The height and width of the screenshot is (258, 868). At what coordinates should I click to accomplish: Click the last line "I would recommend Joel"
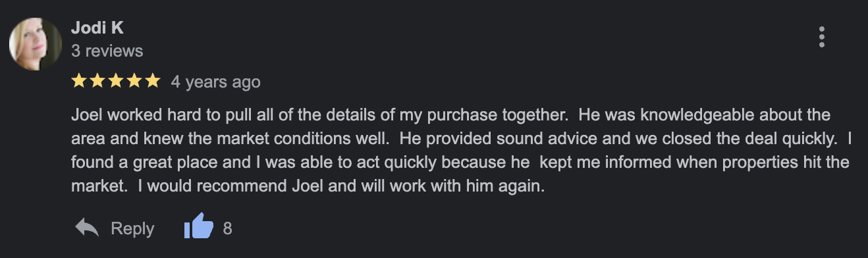click(x=308, y=186)
